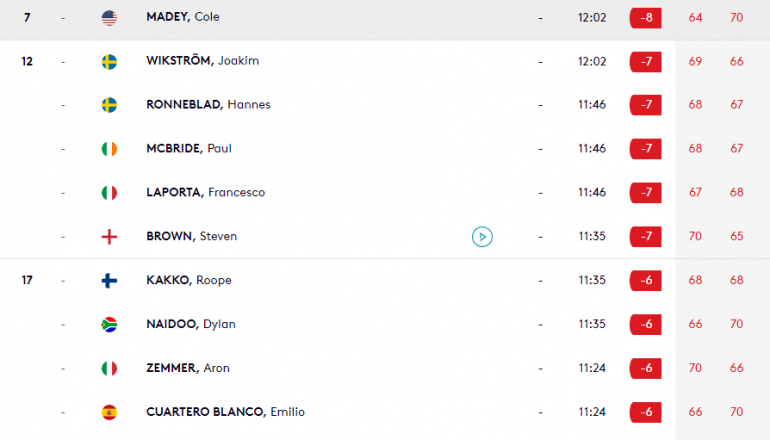Viewport: 770px width, 440px height.
Task: Click Cuartero Blanco's round score 66
Action: pyautogui.click(x=695, y=412)
